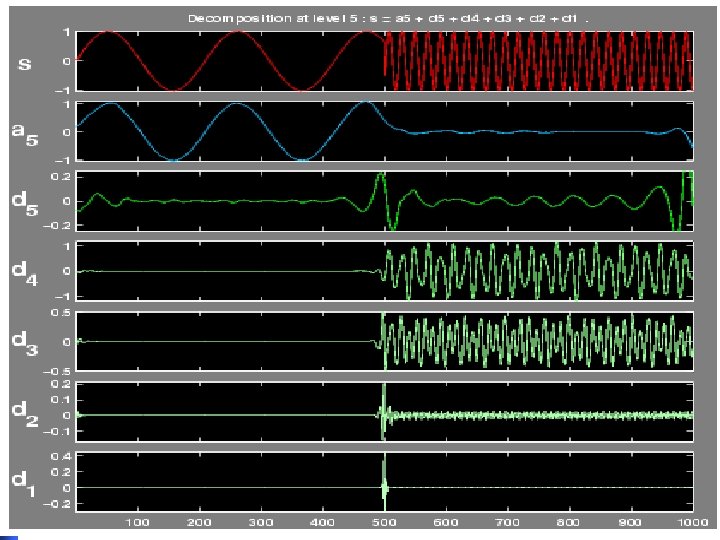
Task: Click the red signal s plot
Action: point(384,61)
